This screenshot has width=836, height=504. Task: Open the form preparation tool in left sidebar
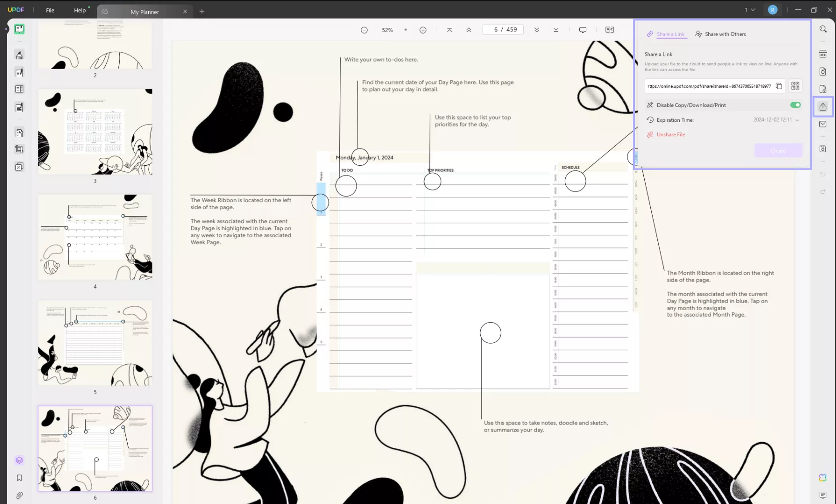click(x=19, y=89)
